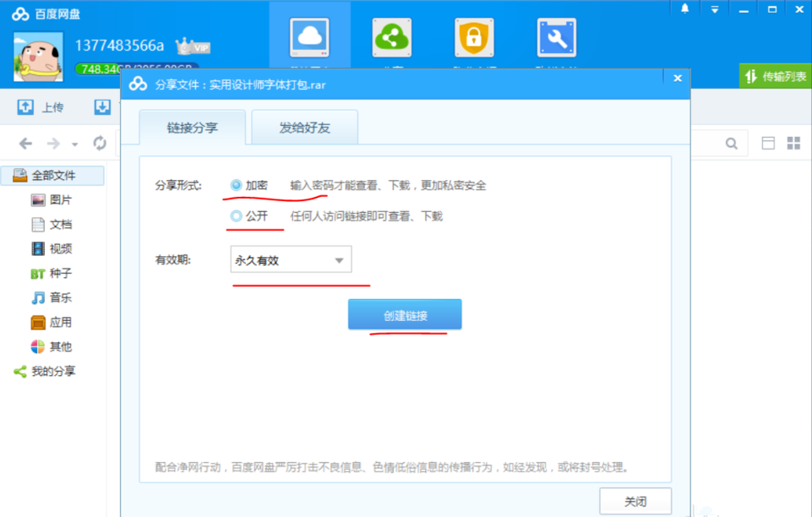Click the blue wrench tools icon
The image size is (812, 517).
pyautogui.click(x=555, y=37)
